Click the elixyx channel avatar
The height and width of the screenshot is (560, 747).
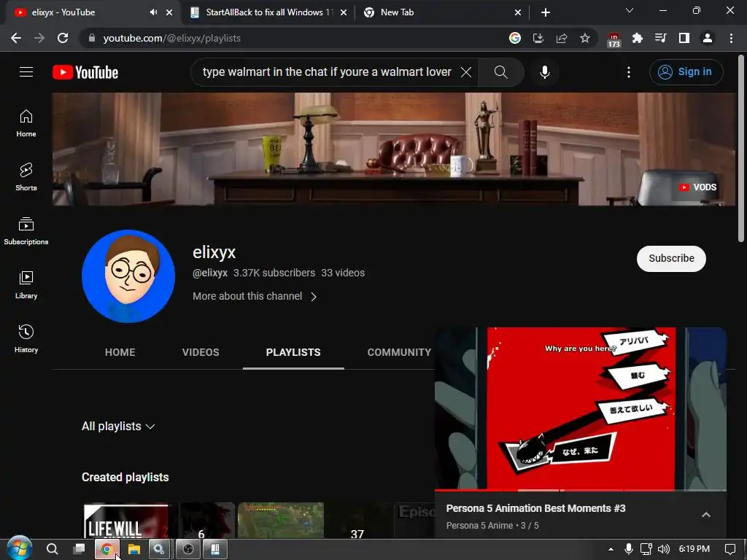[x=128, y=276]
